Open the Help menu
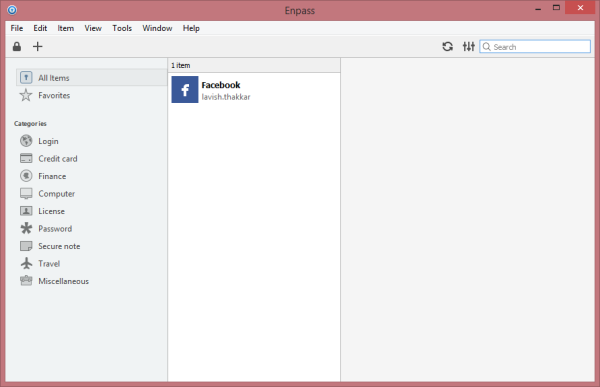 [x=191, y=28]
